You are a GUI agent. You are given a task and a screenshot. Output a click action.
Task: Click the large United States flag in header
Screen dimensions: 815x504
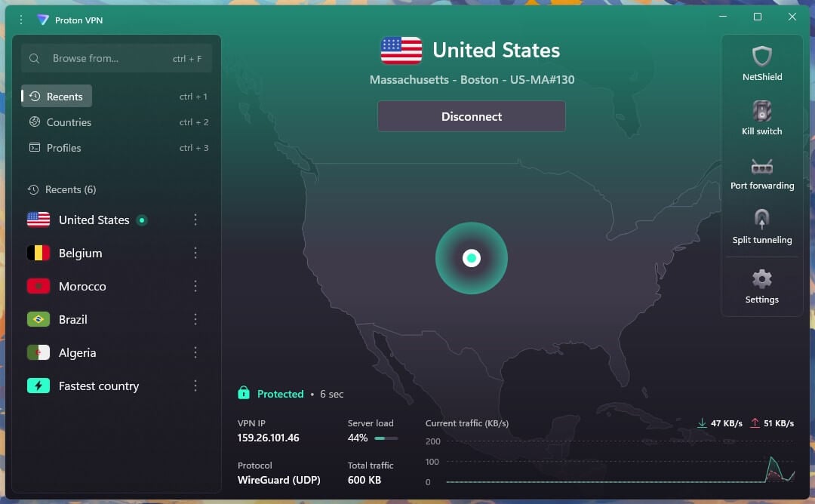pos(401,51)
